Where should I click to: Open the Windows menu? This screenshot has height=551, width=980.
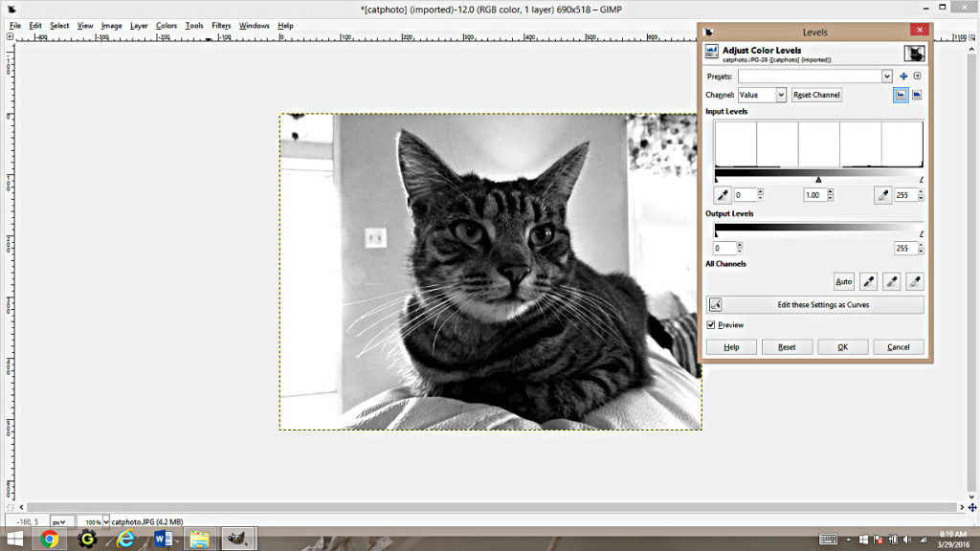click(x=254, y=26)
